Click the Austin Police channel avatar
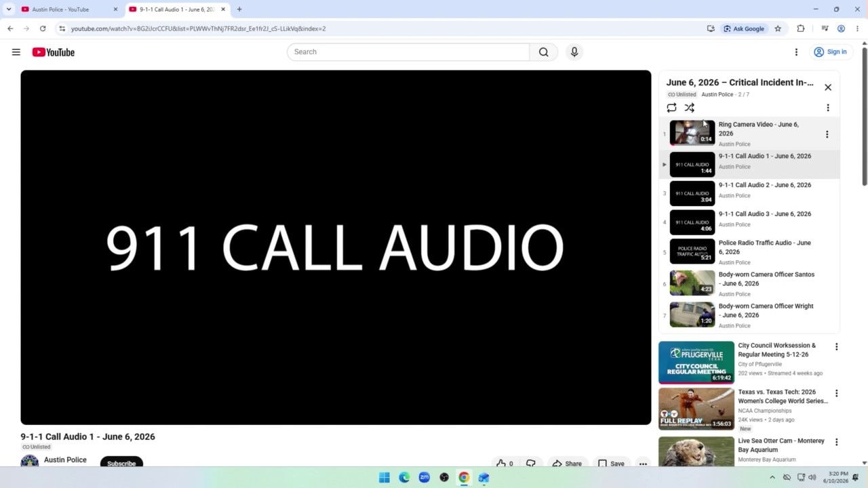 [29, 462]
